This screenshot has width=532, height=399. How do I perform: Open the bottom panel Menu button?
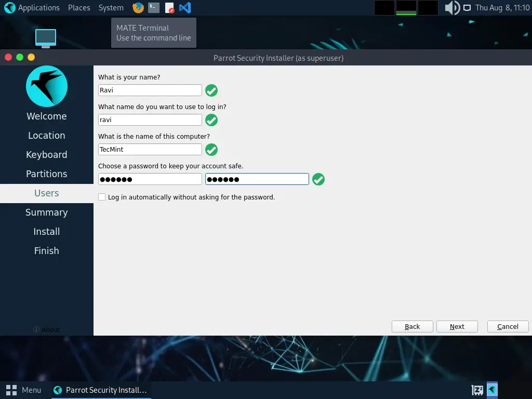coord(24,390)
